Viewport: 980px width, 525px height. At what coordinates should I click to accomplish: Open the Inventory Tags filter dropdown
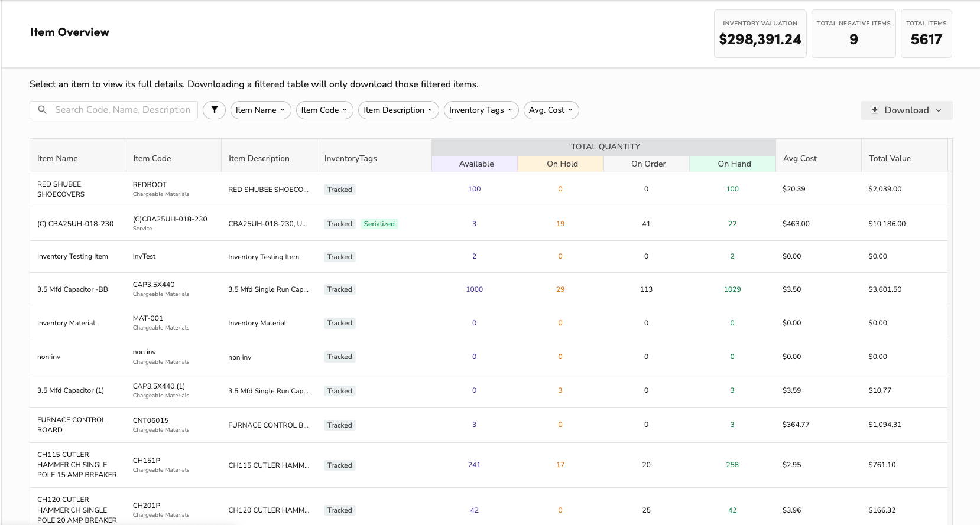(x=481, y=110)
